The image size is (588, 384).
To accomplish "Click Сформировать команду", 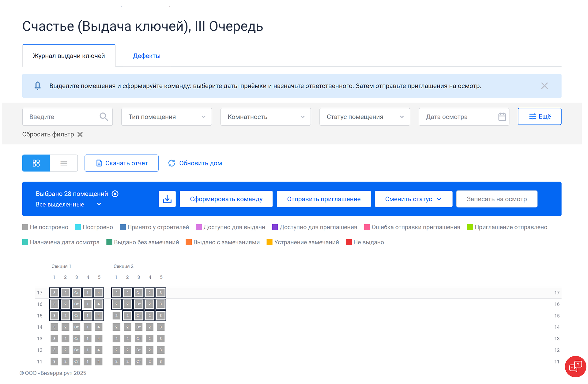I will (x=226, y=199).
